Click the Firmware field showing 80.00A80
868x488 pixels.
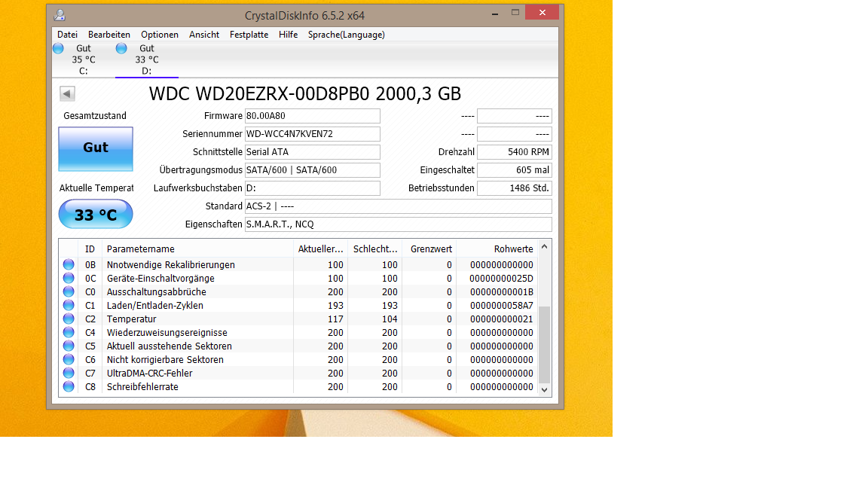tap(312, 116)
